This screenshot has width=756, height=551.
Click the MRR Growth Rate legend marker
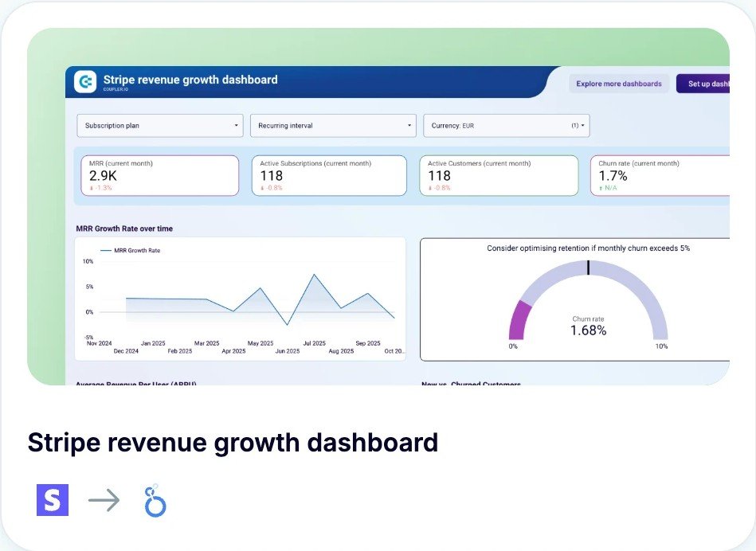click(x=106, y=250)
